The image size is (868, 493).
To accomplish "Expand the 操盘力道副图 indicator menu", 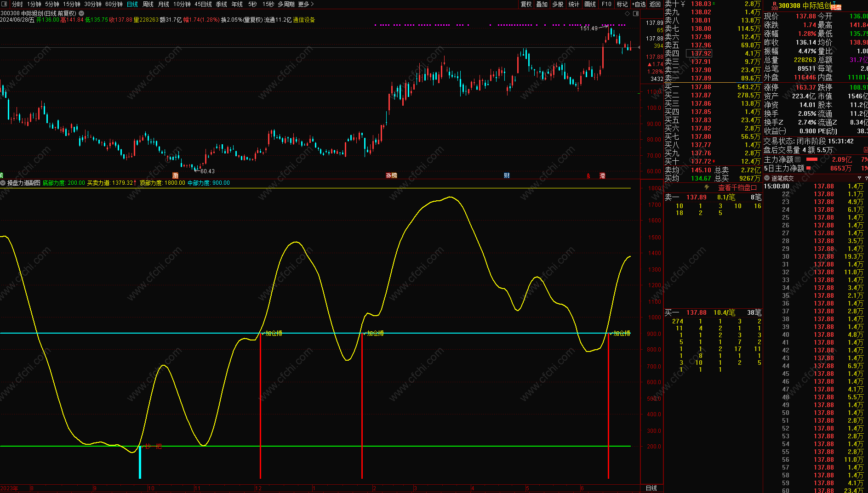I will (3, 183).
